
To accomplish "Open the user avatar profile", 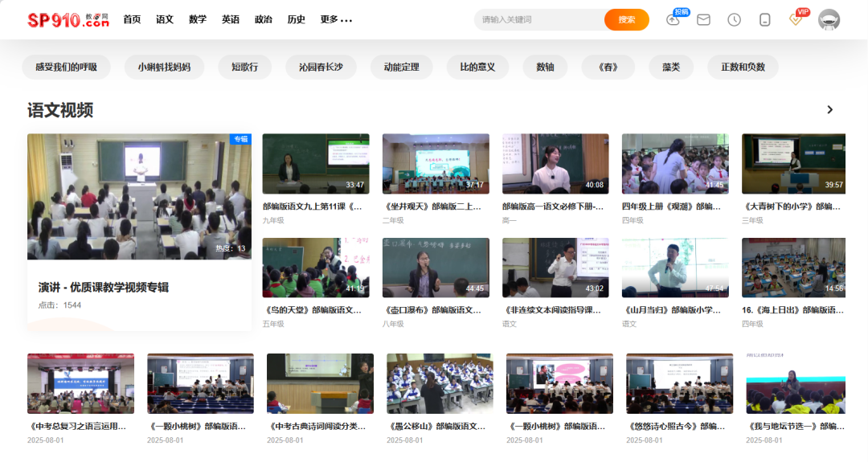I will coord(829,20).
